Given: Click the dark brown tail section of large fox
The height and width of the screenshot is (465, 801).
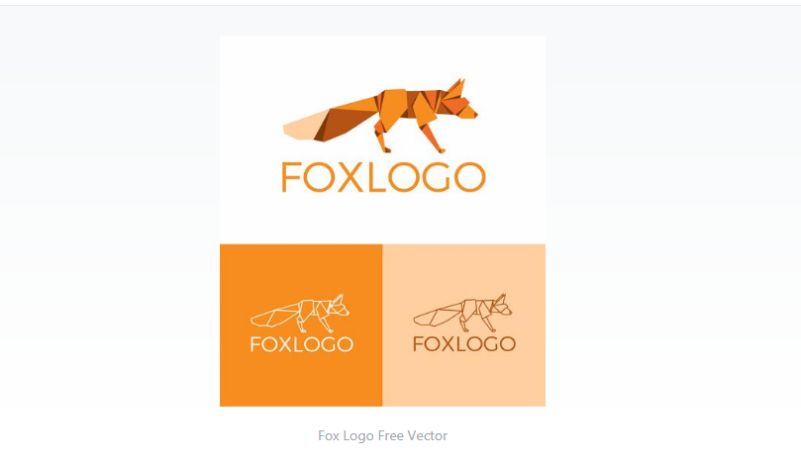Looking at the screenshot, I should (344, 121).
